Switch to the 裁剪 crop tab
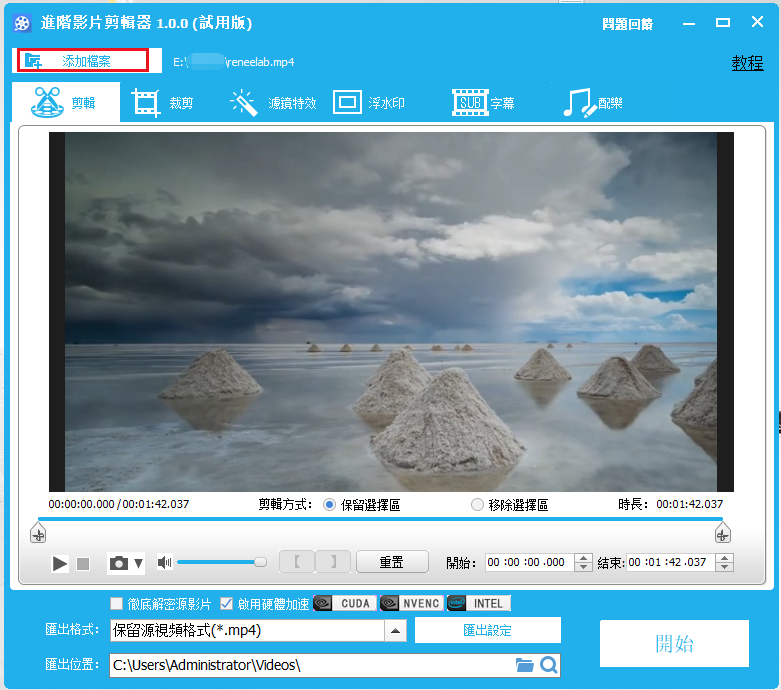Image resolution: width=781 pixels, height=690 pixels. point(162,103)
